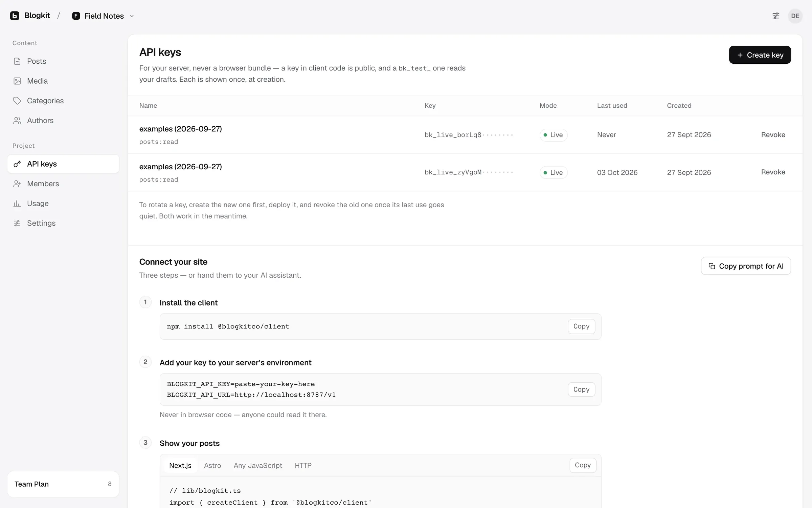Click the Settings sliders icon in sidebar
812x508 pixels.
17,223
